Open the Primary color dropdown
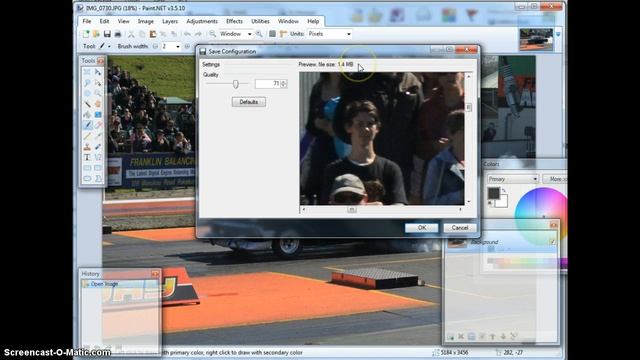640x360 pixels. point(513,179)
